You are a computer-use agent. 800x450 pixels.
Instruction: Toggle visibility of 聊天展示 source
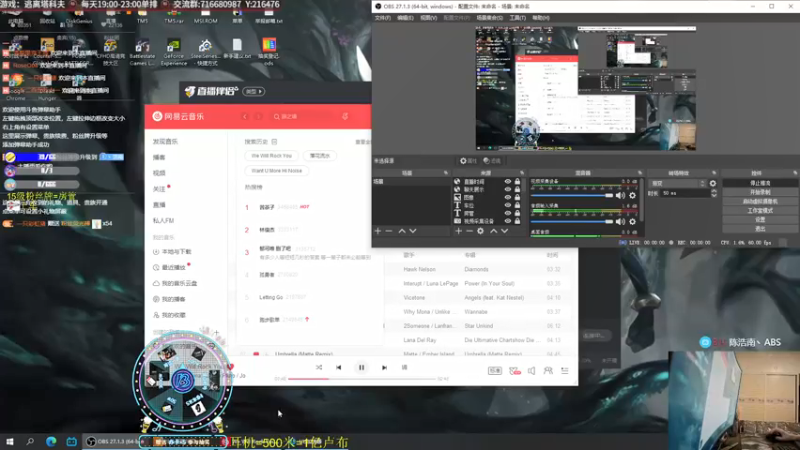coord(508,189)
